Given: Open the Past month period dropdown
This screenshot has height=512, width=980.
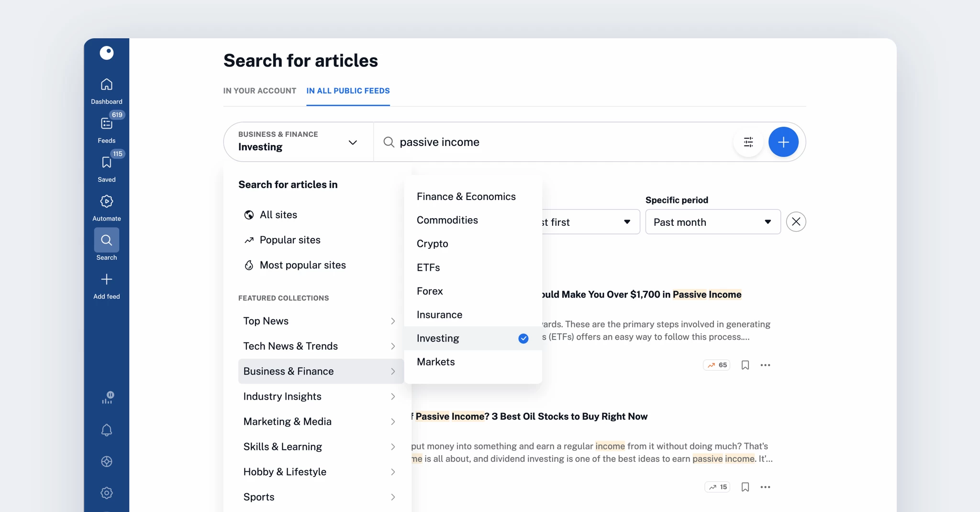Looking at the screenshot, I should 713,222.
